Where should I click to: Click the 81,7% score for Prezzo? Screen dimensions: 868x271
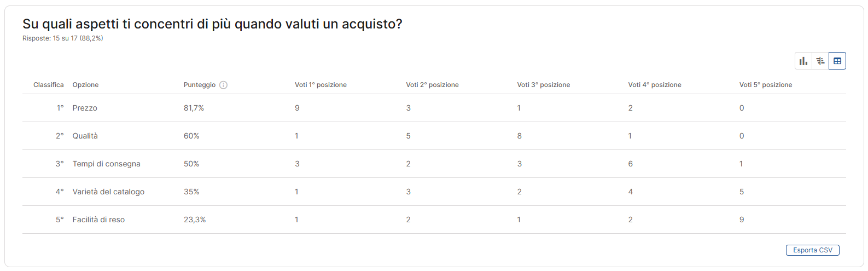pos(194,108)
